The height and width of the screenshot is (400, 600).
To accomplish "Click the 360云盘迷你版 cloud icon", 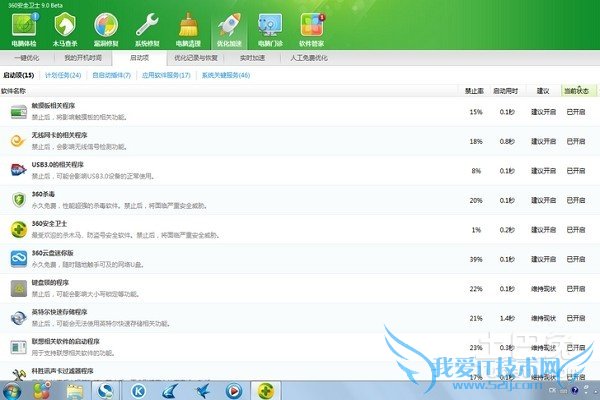I will (x=18, y=259).
